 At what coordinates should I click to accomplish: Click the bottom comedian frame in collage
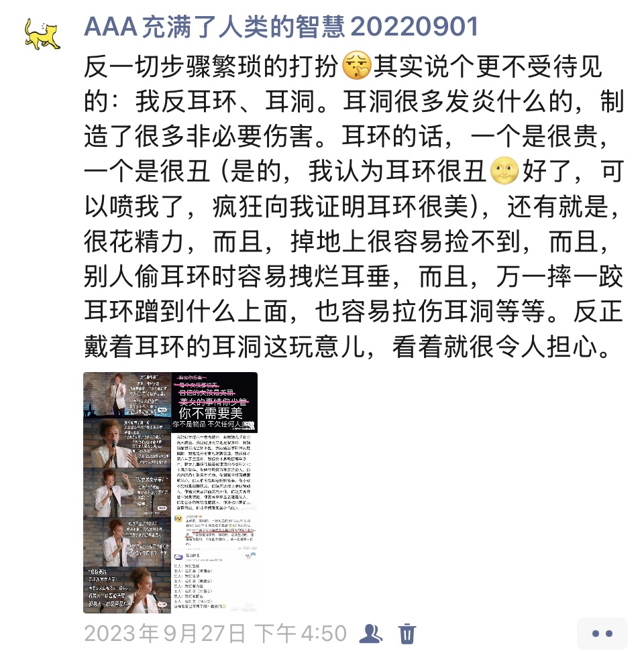coord(127,589)
